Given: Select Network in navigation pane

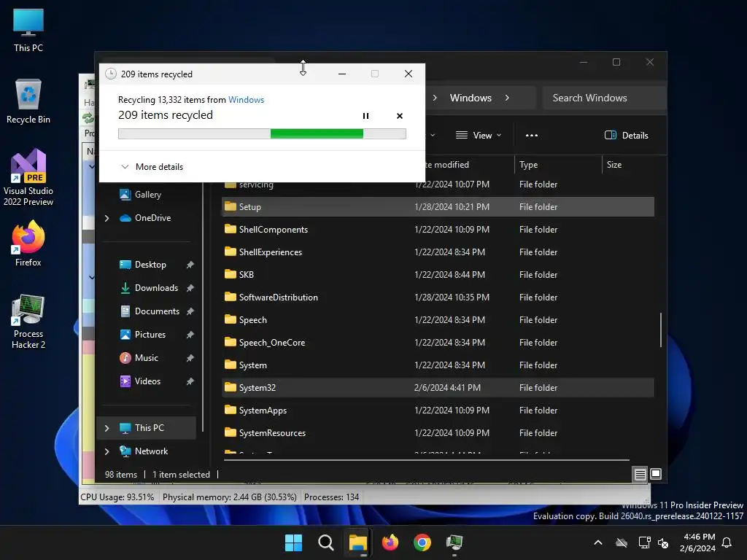Looking at the screenshot, I should (x=151, y=451).
